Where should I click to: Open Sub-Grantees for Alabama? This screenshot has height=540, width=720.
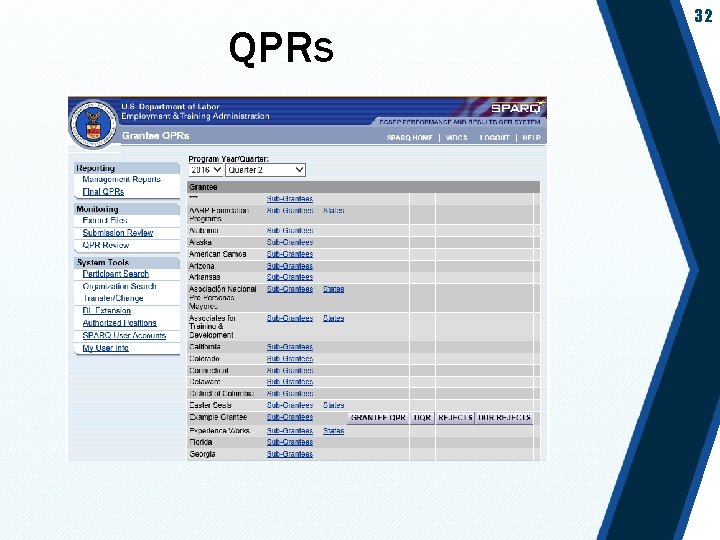tap(290, 231)
